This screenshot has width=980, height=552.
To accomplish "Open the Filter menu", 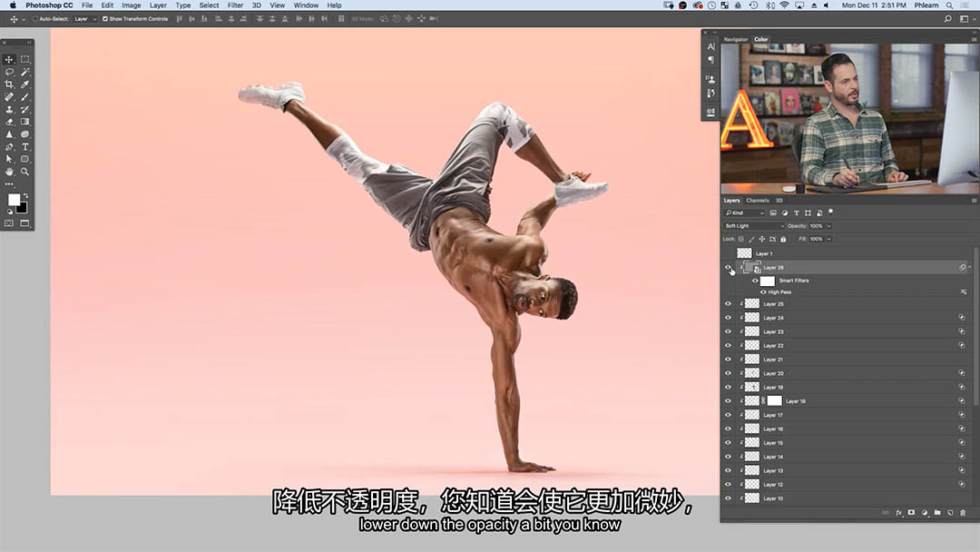I will (235, 5).
